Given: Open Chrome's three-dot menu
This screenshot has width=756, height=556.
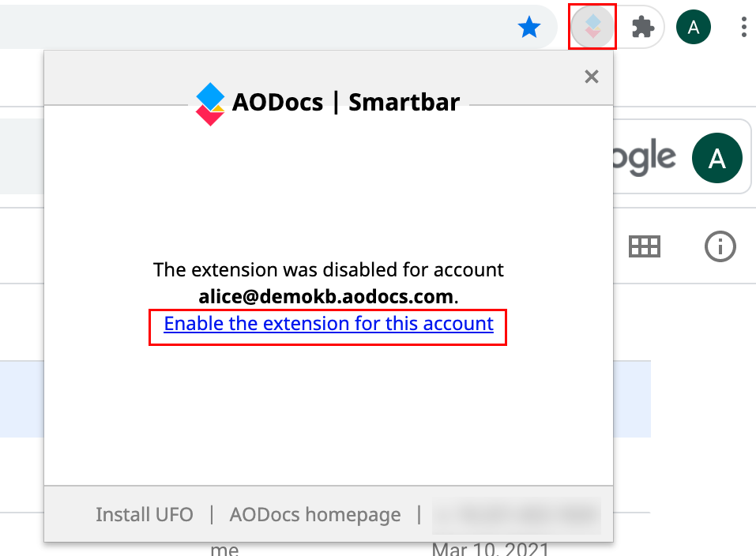Looking at the screenshot, I should click(x=744, y=27).
